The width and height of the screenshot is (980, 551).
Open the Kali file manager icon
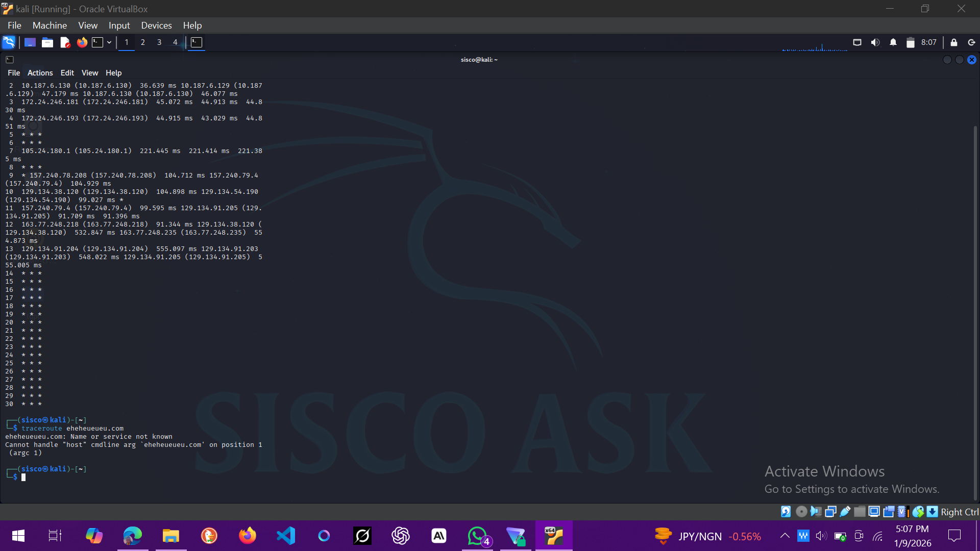(x=47, y=42)
